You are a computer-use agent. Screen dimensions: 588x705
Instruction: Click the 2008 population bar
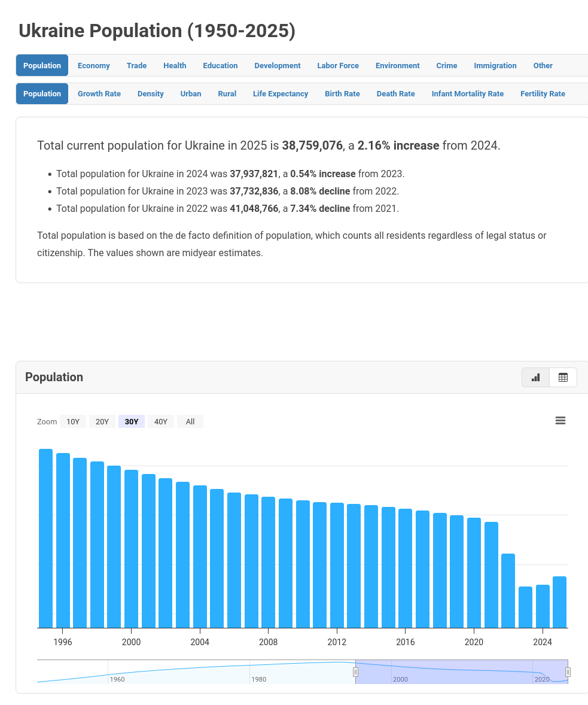click(269, 563)
